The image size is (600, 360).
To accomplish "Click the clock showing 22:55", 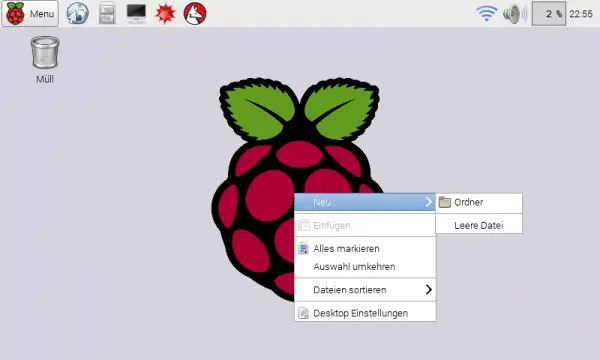I will [581, 14].
